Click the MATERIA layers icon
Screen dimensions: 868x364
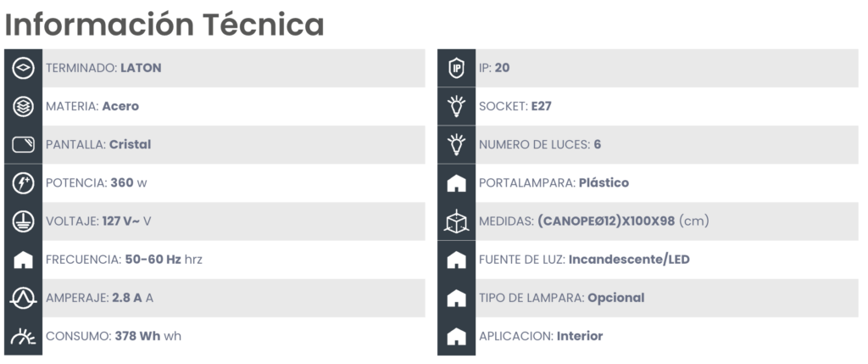[x=23, y=106]
